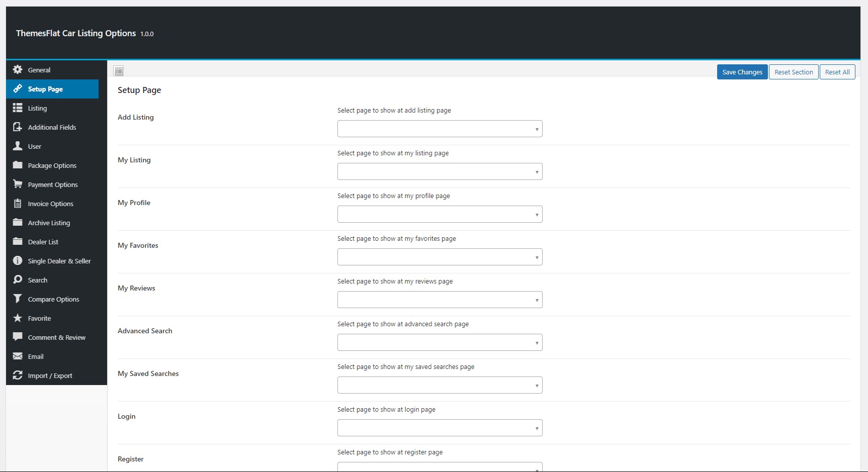The width and height of the screenshot is (868, 472).
Task: Select the Setup Page menu label
Action: click(45, 89)
